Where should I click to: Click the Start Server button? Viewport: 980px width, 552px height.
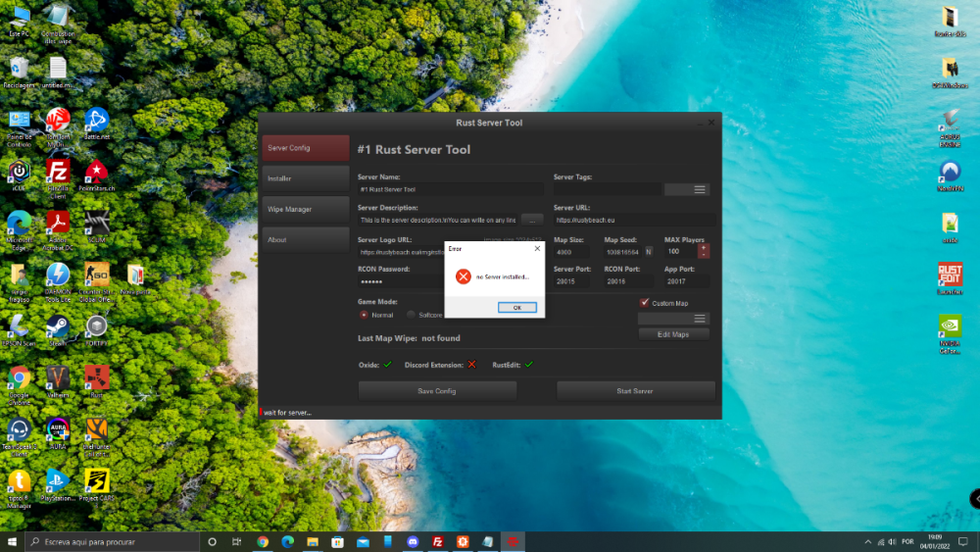tap(635, 390)
